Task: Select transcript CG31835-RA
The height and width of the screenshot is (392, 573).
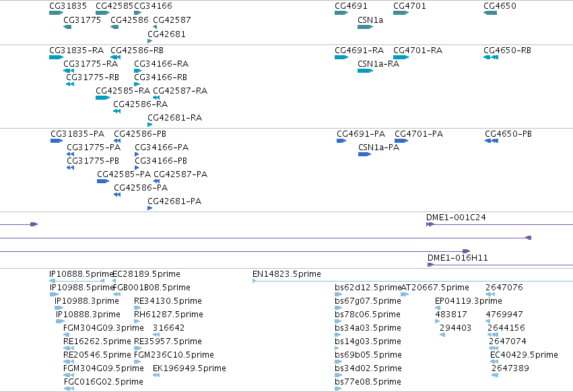Action: [76, 51]
